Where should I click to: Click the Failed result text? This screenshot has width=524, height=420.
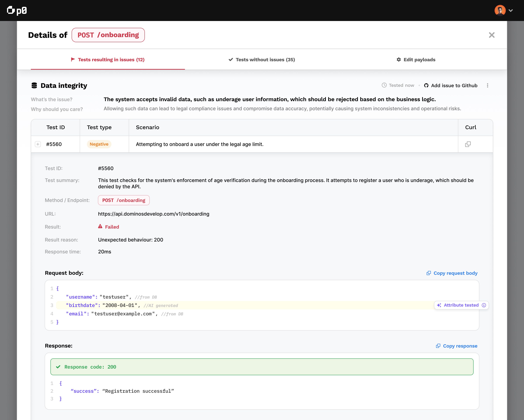point(112,227)
